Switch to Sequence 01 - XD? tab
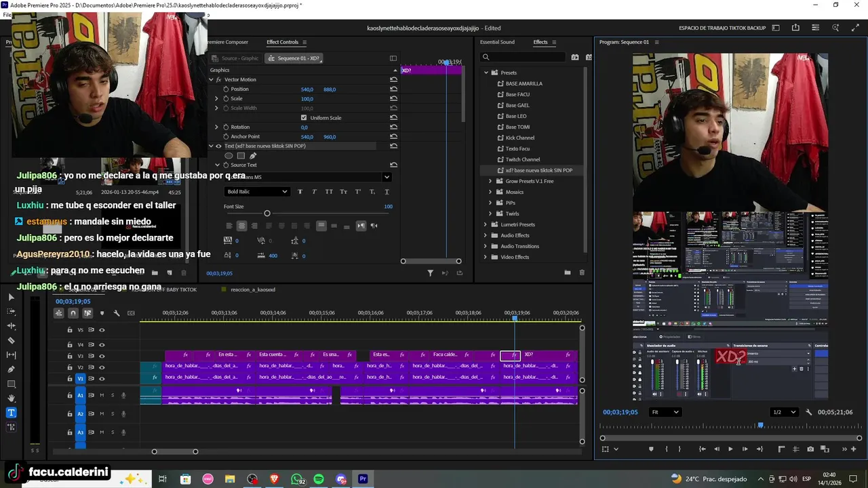The width and height of the screenshot is (868, 488). click(x=294, y=58)
